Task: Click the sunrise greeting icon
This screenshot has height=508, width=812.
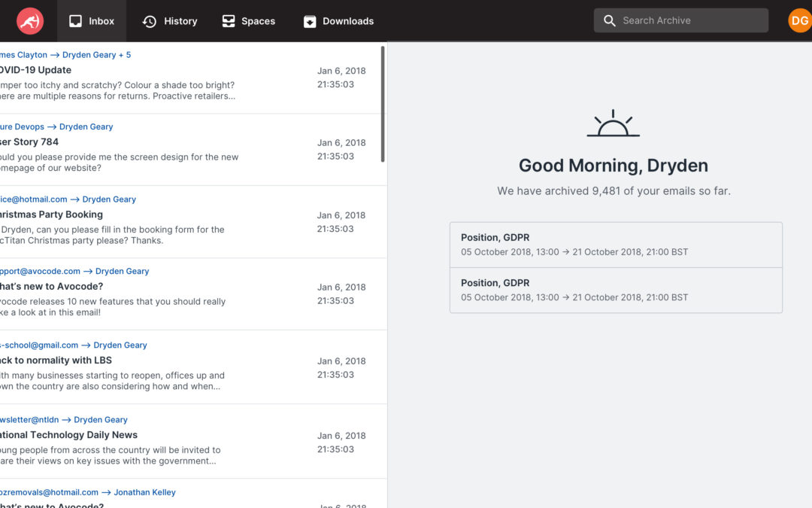Action: [613, 124]
